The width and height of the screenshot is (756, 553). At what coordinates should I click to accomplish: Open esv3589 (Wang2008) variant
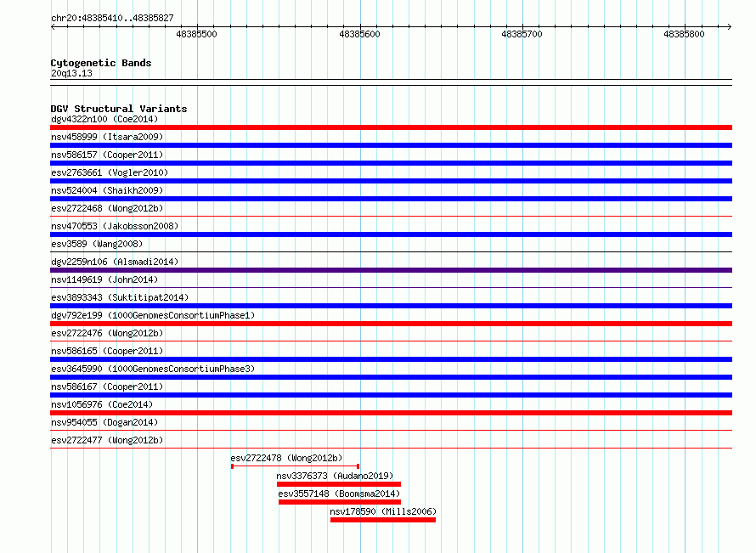tap(97, 244)
